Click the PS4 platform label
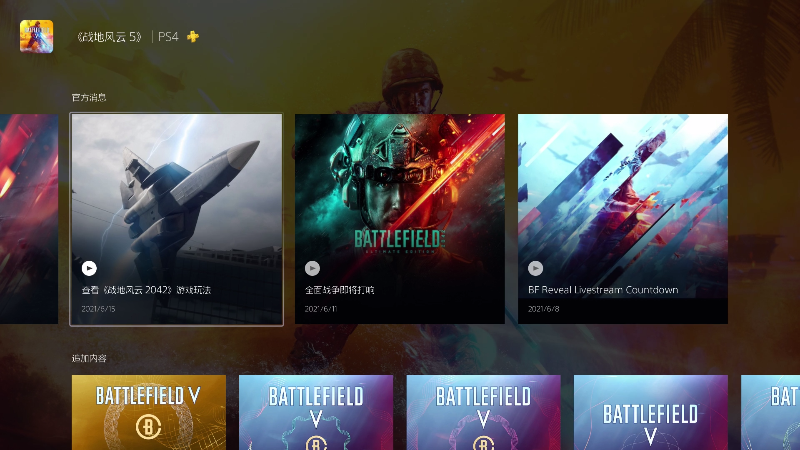The width and height of the screenshot is (800, 450). pos(168,37)
